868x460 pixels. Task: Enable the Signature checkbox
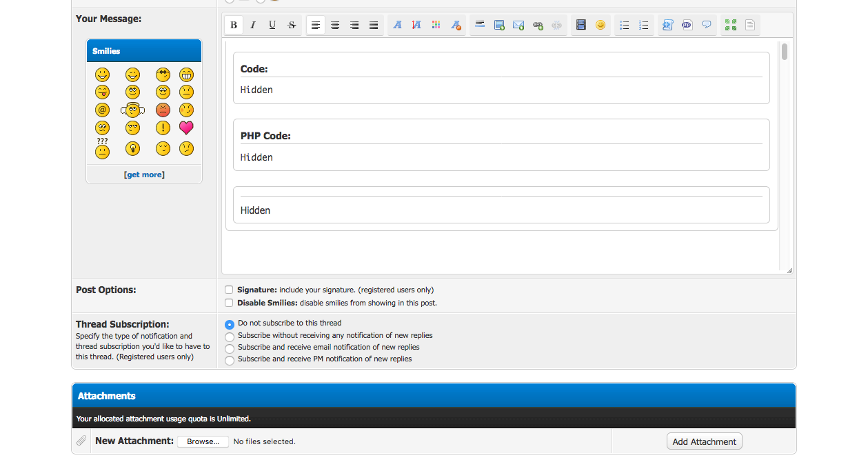click(x=229, y=290)
